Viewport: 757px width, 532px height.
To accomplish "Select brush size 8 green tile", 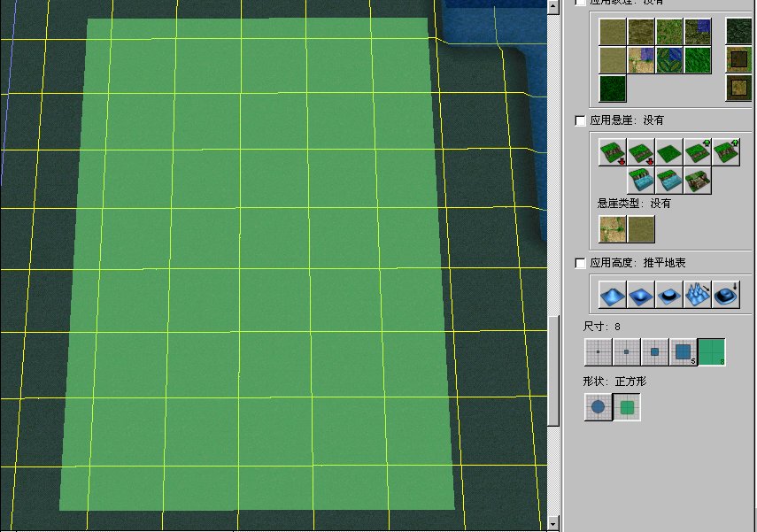I will pyautogui.click(x=712, y=352).
